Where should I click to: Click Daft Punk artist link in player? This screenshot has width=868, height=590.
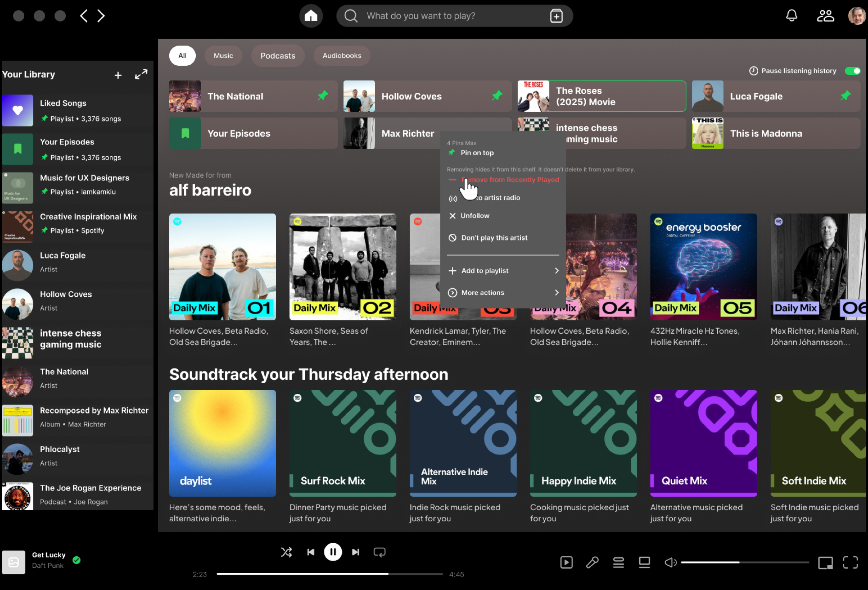[48, 565]
